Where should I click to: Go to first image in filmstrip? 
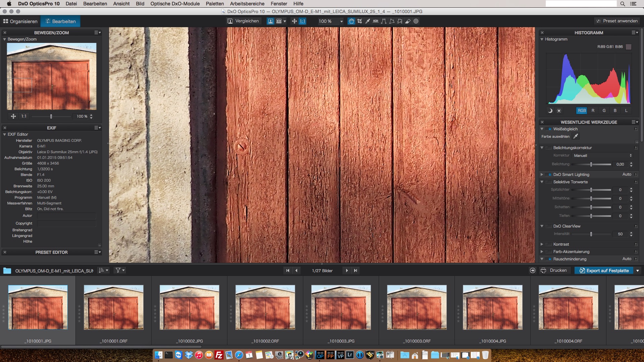tap(287, 270)
